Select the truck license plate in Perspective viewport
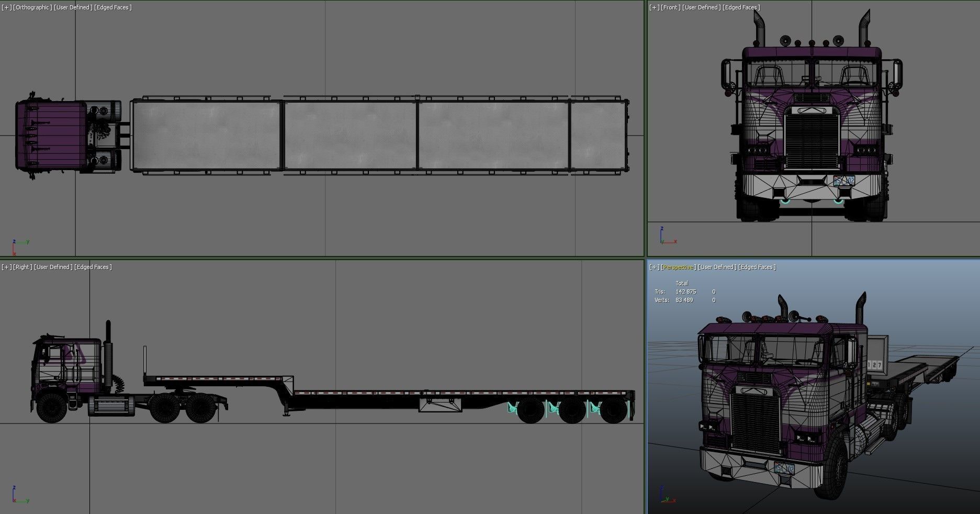 784,468
